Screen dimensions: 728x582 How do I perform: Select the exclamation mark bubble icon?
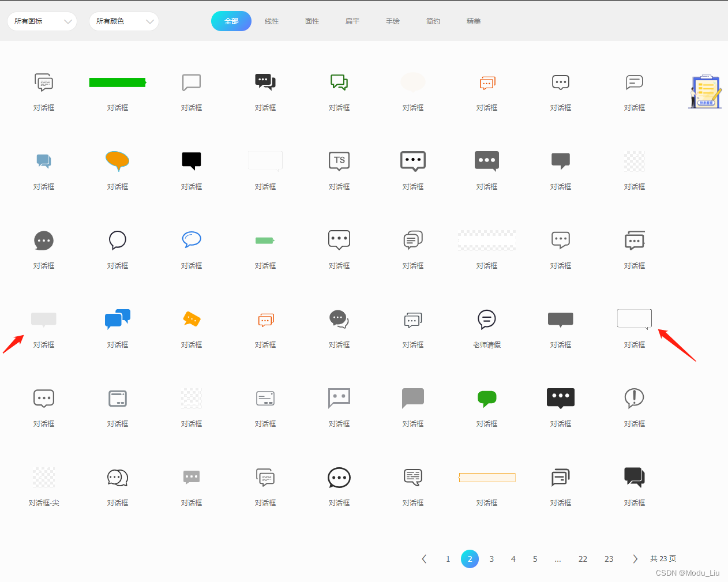coord(635,398)
